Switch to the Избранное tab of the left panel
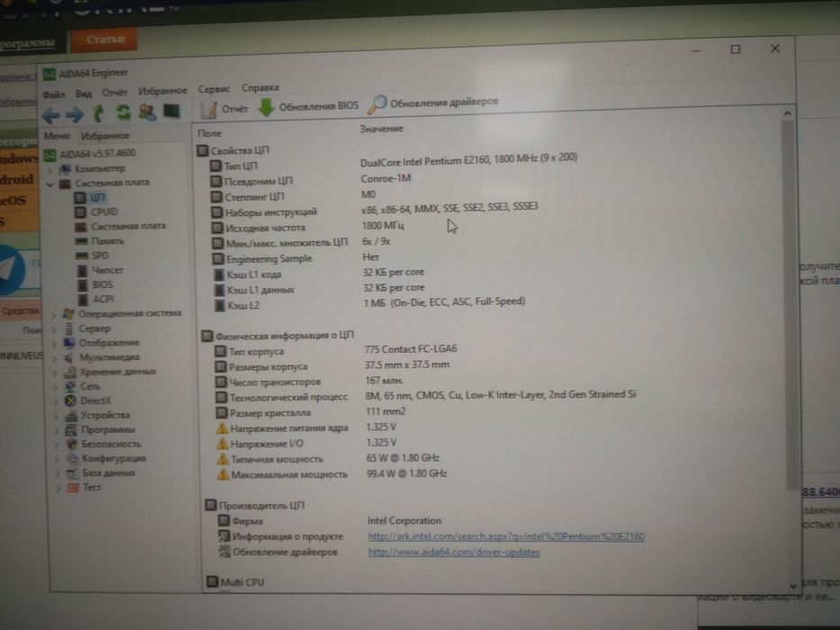The width and height of the screenshot is (840, 630). coord(105,136)
